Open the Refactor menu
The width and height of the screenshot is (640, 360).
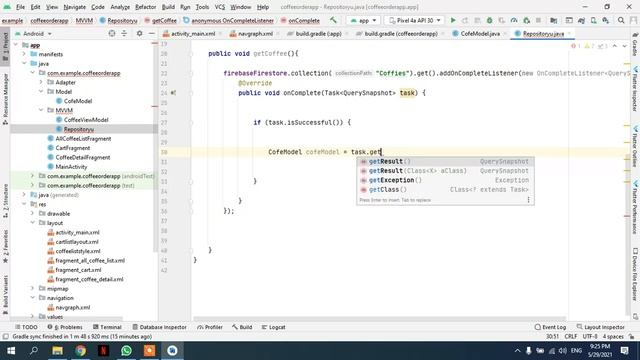(145, 7)
